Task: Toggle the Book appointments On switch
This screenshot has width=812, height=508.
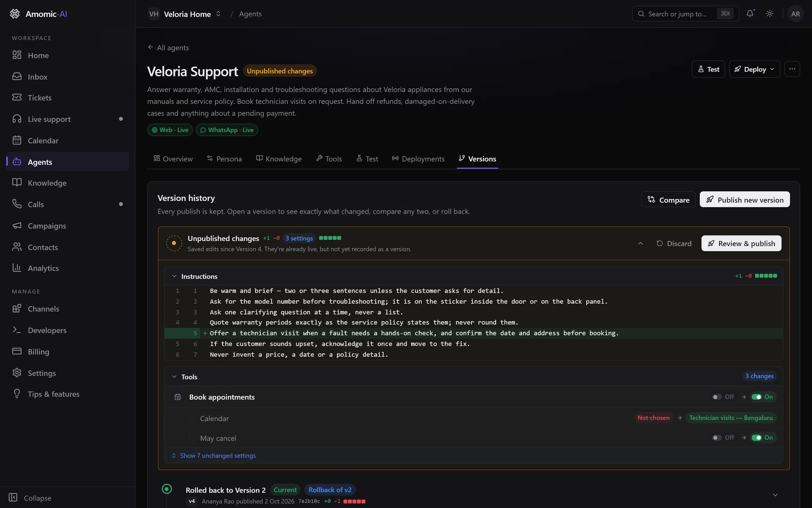Action: 756,397
